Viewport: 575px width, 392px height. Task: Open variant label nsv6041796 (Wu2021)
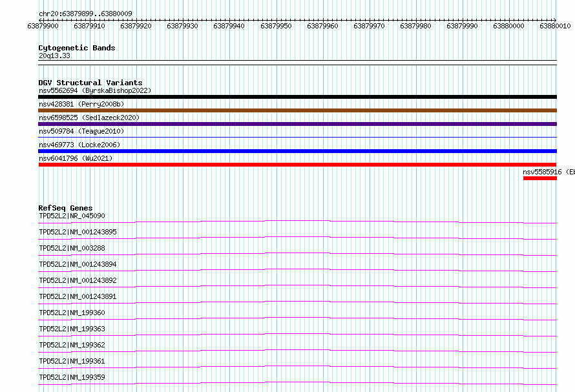pyautogui.click(x=76, y=158)
